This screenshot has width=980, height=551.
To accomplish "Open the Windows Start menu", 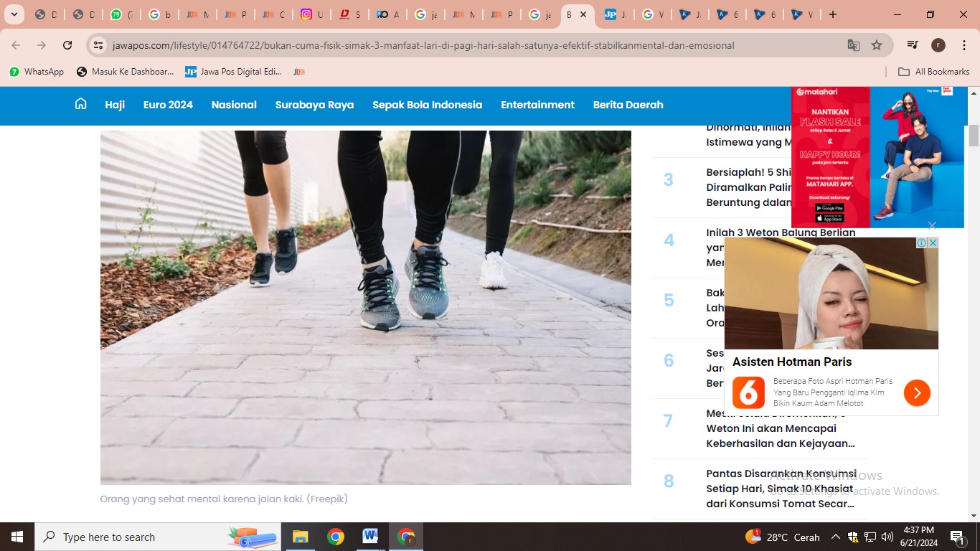I will pos(17,537).
